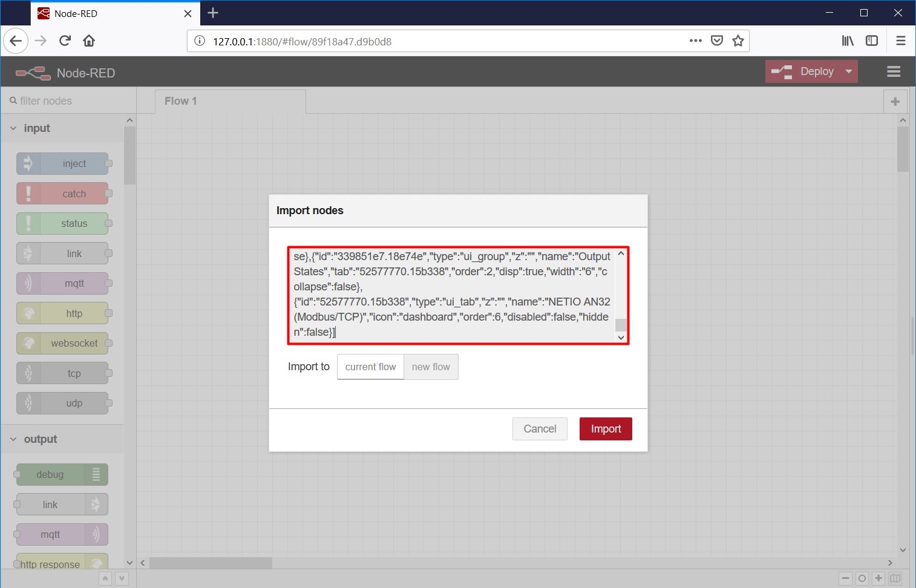Open the Firefox hamburger menu
Image resolution: width=916 pixels, height=588 pixels.
coord(901,41)
